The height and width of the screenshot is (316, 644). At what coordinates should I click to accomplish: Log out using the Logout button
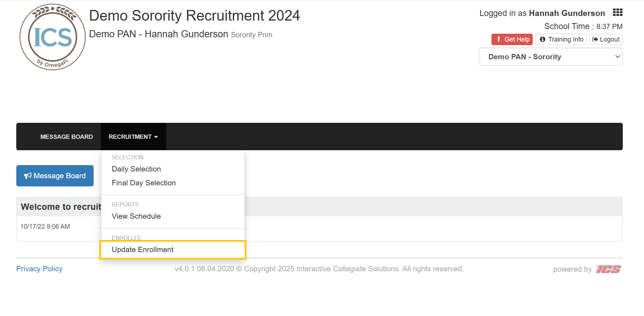[606, 39]
